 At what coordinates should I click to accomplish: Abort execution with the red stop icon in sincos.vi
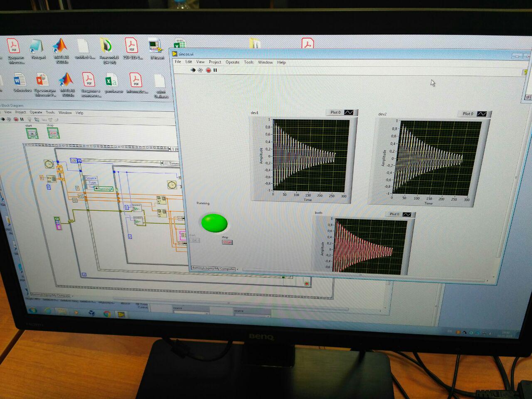click(209, 70)
